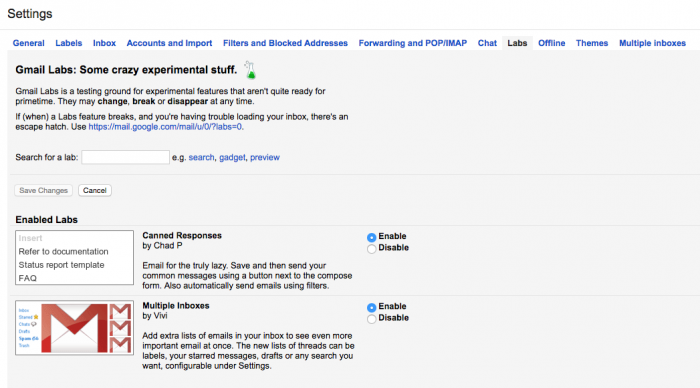This screenshot has width=700, height=388.
Task: Click the green Labs flask icon
Action: pyautogui.click(x=250, y=70)
